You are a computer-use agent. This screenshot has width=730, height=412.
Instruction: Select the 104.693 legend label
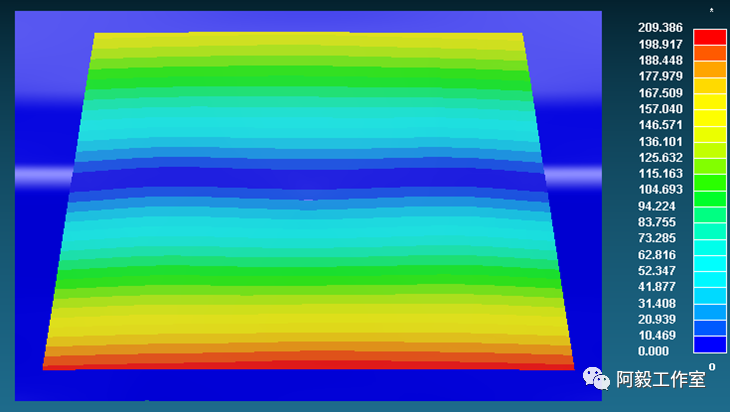point(660,189)
